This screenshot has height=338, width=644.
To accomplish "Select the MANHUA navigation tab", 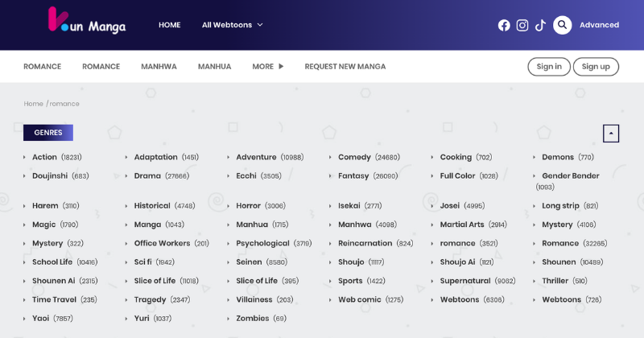I will [214, 67].
